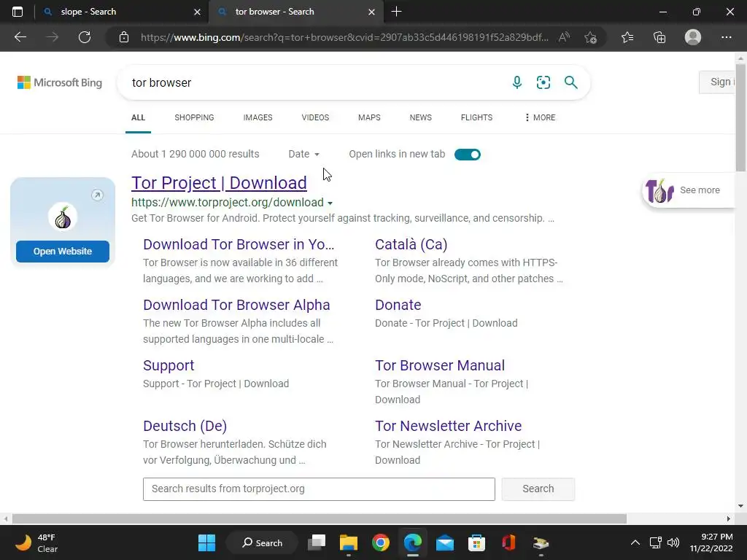Click the browser back arrow
The image size is (747, 560).
coord(20,37)
